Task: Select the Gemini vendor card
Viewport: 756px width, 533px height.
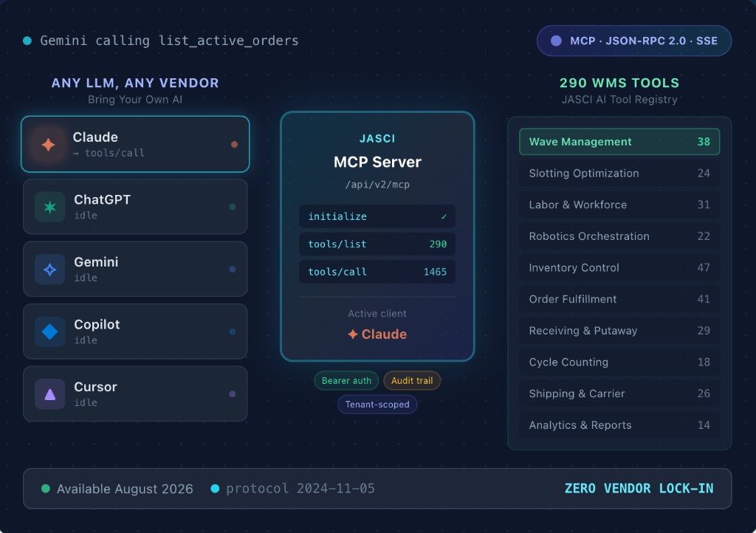Action: 135,269
